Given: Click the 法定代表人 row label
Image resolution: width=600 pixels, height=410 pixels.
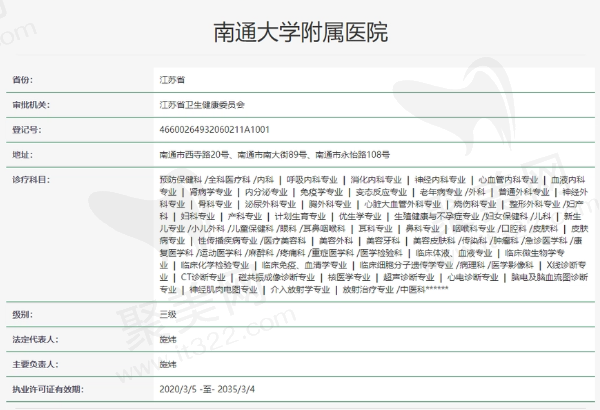Looking at the screenshot, I should [35, 340].
